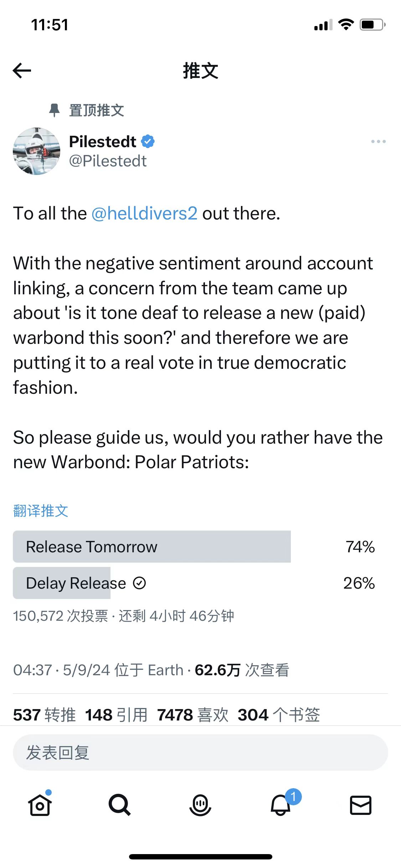The width and height of the screenshot is (401, 868).
Task: Go to the Home tab icon
Action: click(x=40, y=805)
